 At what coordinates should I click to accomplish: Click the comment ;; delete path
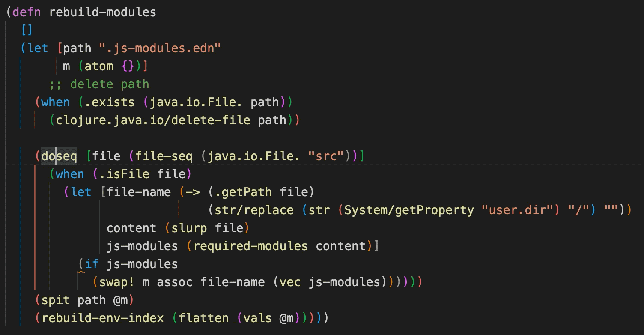[99, 84]
